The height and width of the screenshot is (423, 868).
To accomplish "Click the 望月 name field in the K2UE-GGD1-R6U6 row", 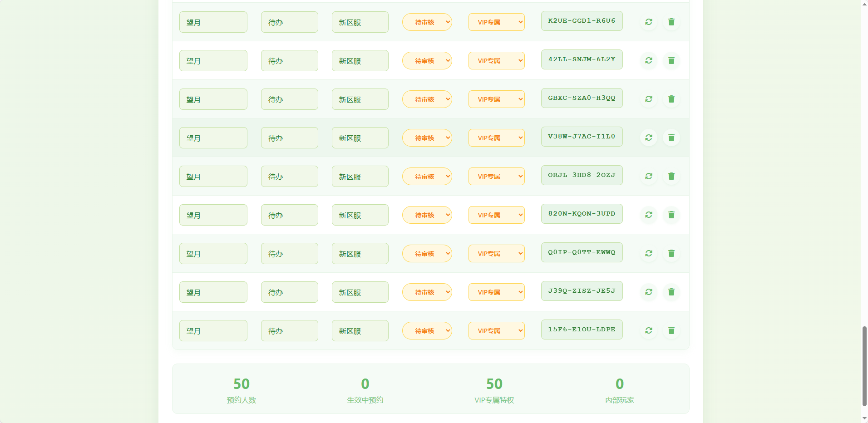I will [x=213, y=22].
